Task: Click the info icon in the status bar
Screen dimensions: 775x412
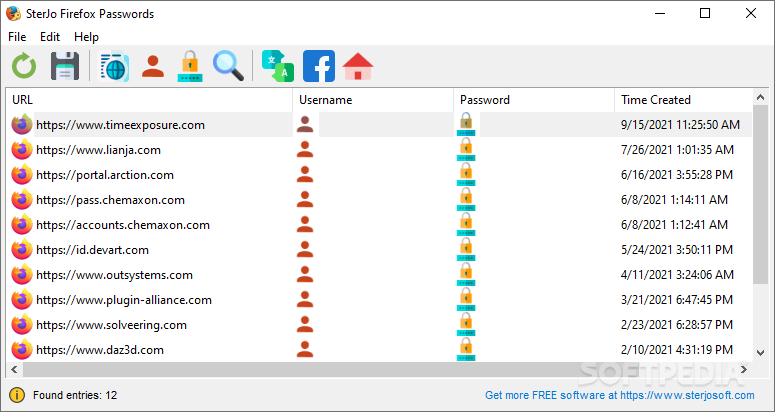Action: [x=17, y=395]
